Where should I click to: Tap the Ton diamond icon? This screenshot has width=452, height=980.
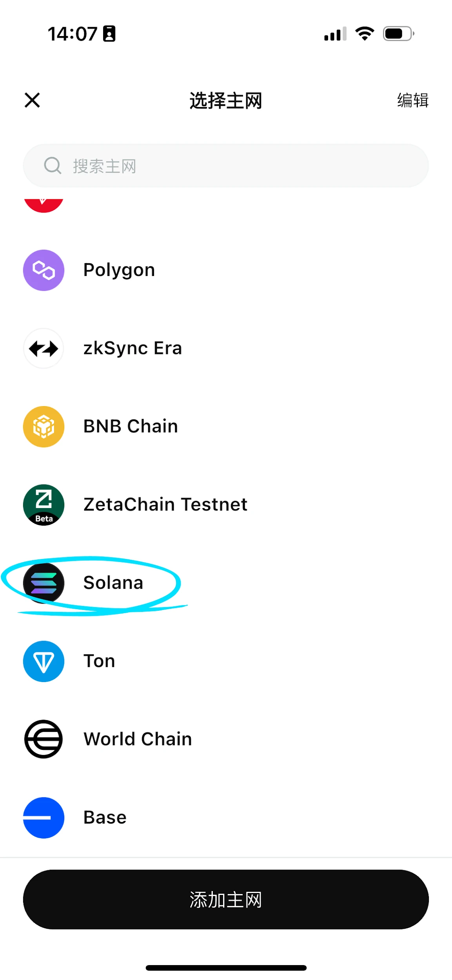pyautogui.click(x=44, y=661)
